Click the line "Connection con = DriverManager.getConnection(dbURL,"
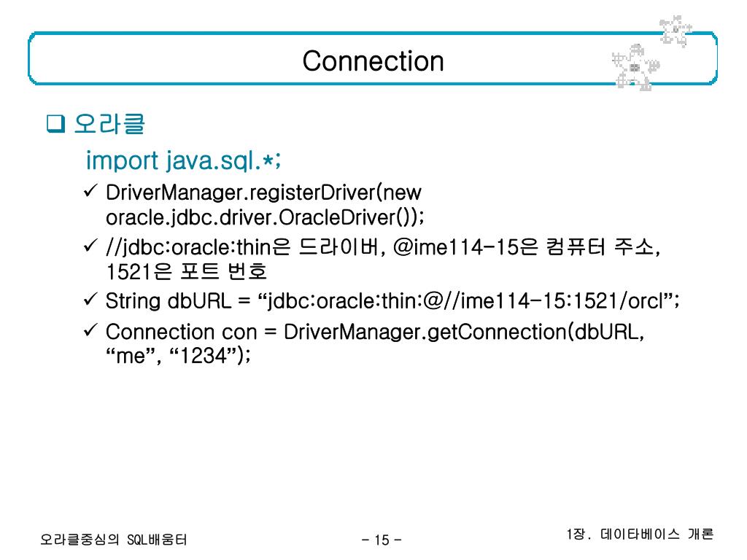This screenshot has height=560, width=747. pos(375,332)
